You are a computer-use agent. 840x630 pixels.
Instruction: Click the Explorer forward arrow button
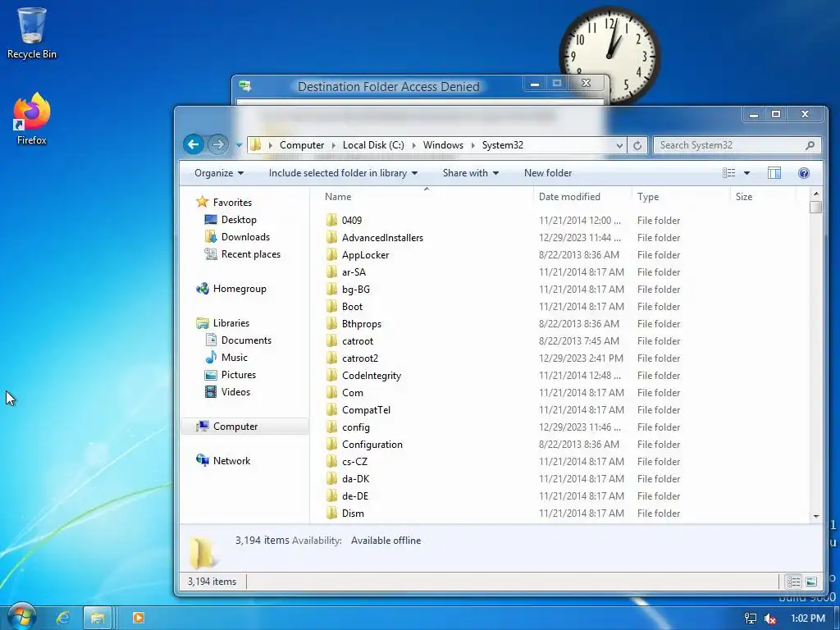pyautogui.click(x=217, y=144)
